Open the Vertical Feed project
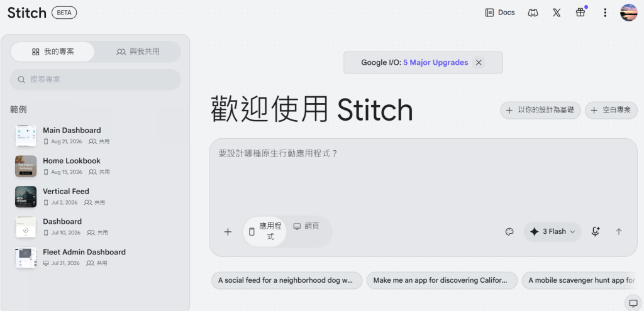 tap(96, 197)
